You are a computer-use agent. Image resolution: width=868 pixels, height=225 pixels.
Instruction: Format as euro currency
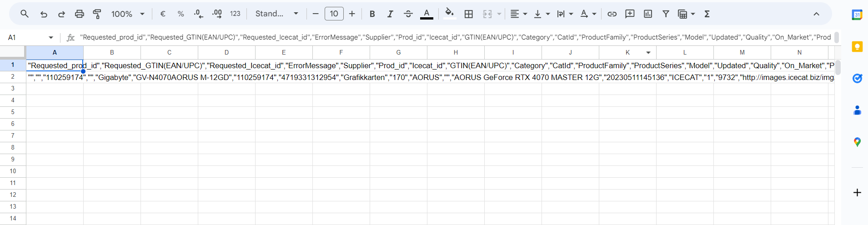[163, 14]
